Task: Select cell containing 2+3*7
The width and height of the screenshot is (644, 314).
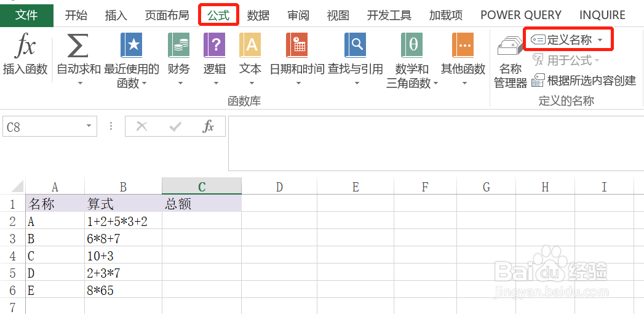Action: tap(123, 273)
